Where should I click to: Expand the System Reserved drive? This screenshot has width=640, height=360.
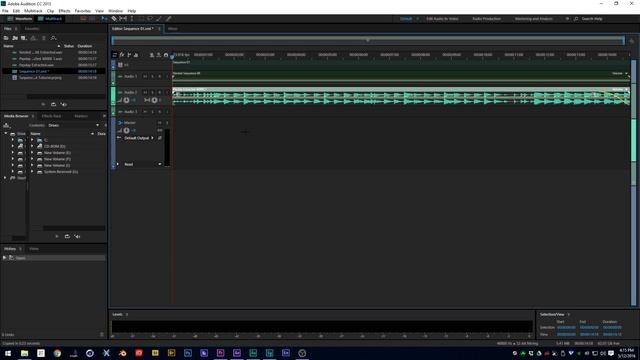coord(32,172)
